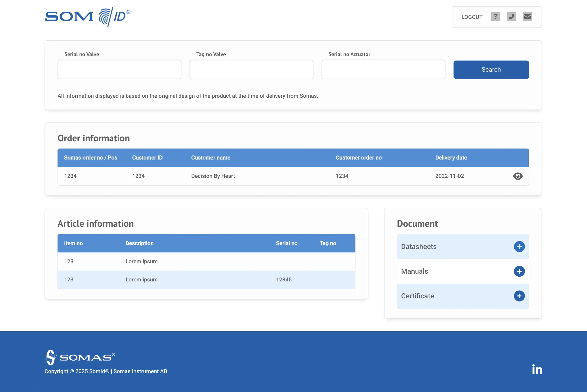Image resolution: width=587 pixels, height=392 pixels.
Task: Select the Decision By Heart order row
Action: [293, 176]
